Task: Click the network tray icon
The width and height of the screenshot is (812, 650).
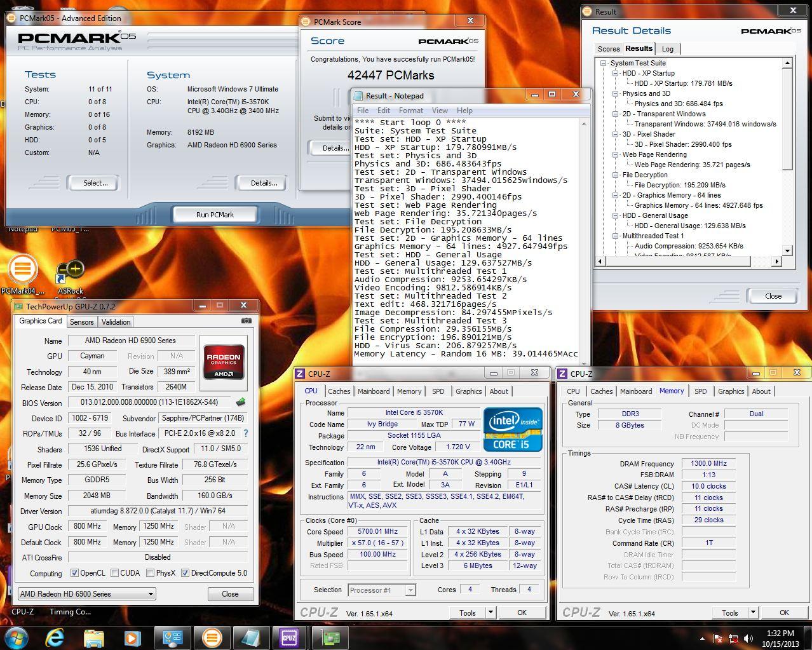Action: click(733, 639)
